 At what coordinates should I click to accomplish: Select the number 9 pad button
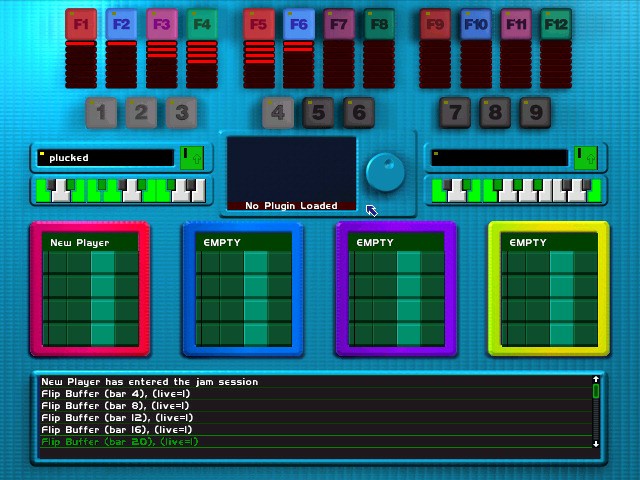[x=535, y=112]
